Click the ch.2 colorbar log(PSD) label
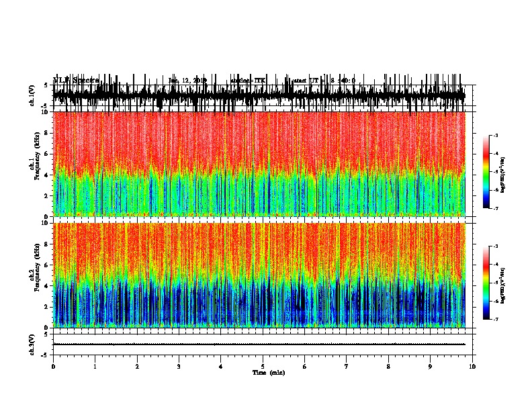532x411 pixels. pos(502,285)
